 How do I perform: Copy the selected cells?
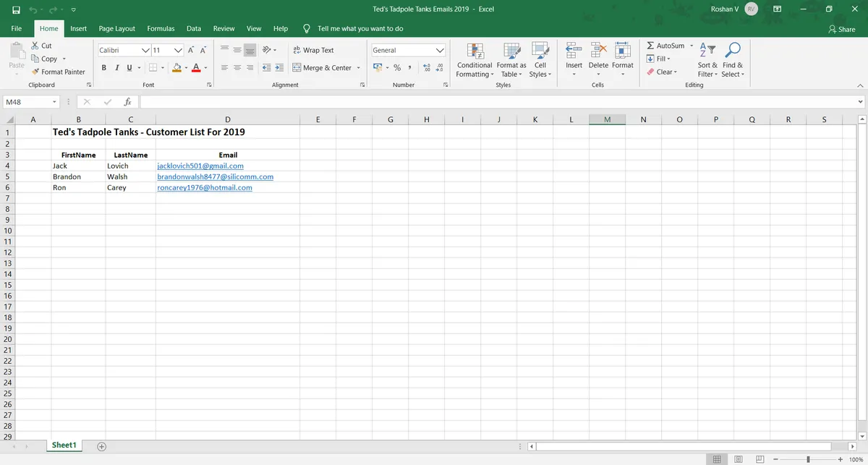[x=44, y=59]
